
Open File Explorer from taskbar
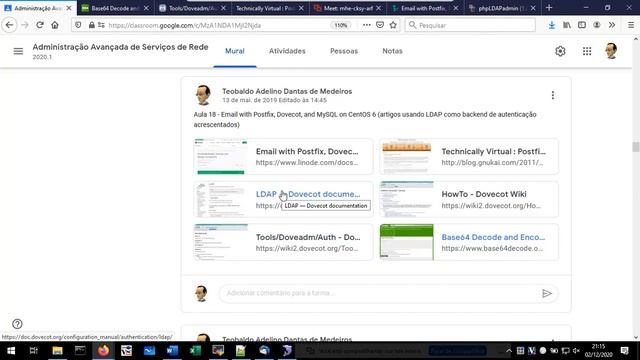click(x=57, y=351)
